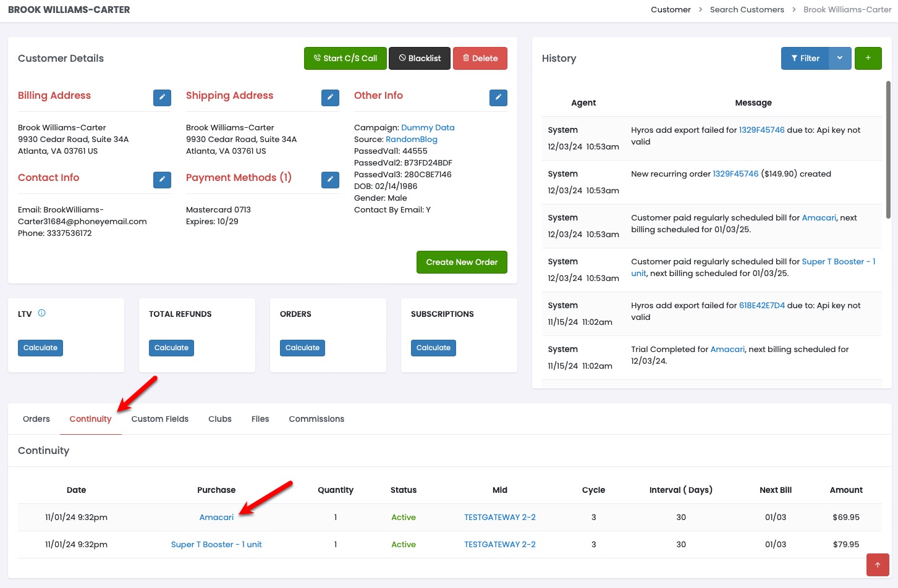Click the Shipping Address edit pencil icon

(x=330, y=98)
